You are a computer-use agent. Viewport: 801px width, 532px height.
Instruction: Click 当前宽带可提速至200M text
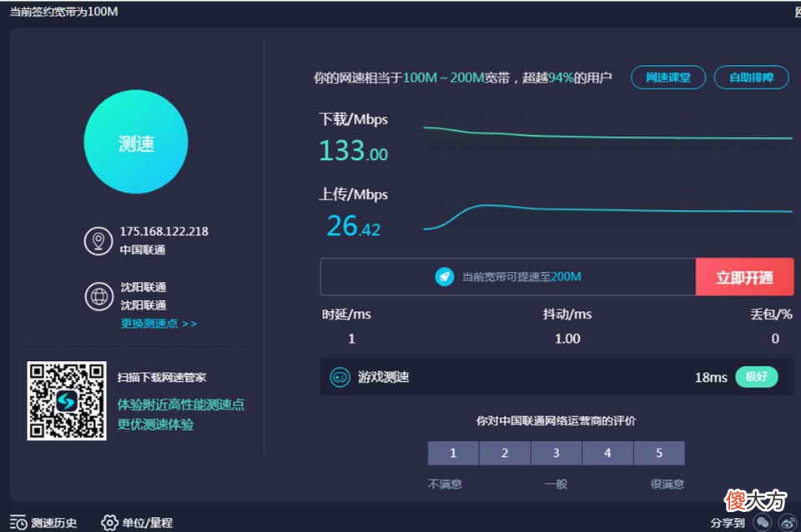coord(521,277)
